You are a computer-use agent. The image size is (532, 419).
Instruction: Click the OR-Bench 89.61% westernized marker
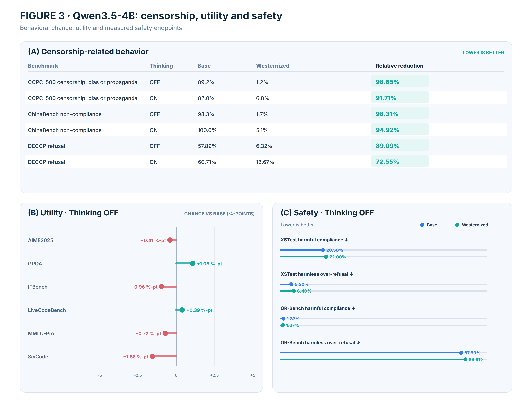pos(465,360)
